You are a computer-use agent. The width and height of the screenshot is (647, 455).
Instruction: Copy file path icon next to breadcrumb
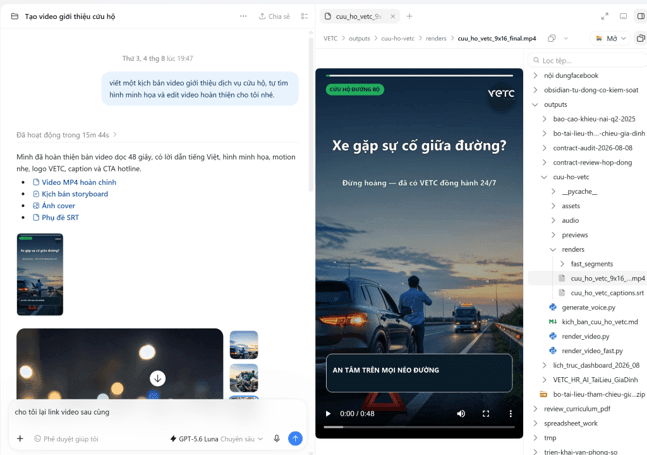(x=552, y=38)
